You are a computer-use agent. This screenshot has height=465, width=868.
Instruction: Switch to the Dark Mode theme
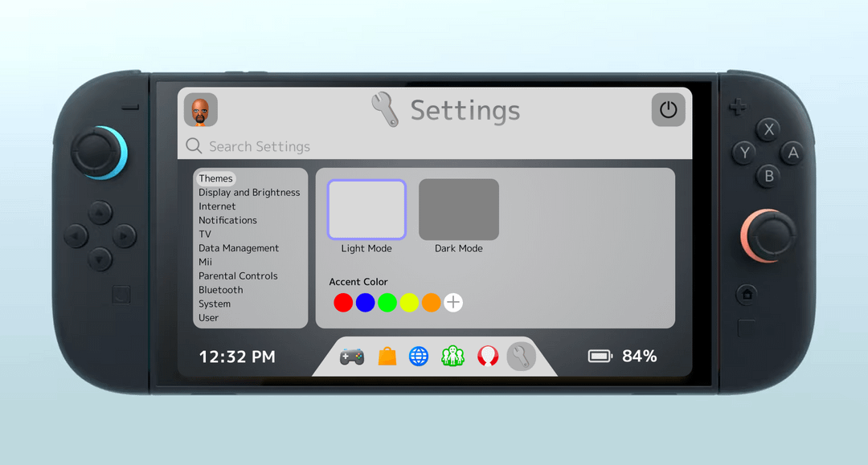[458, 210]
